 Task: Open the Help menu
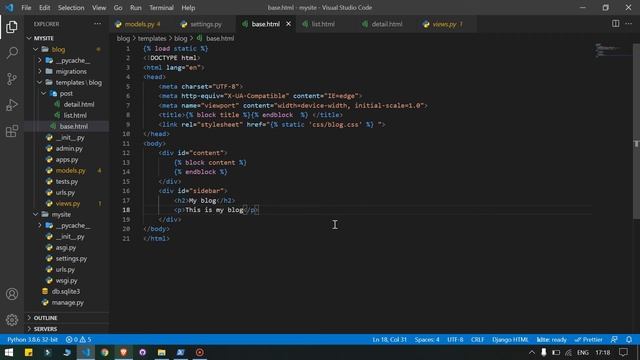click(x=188, y=8)
